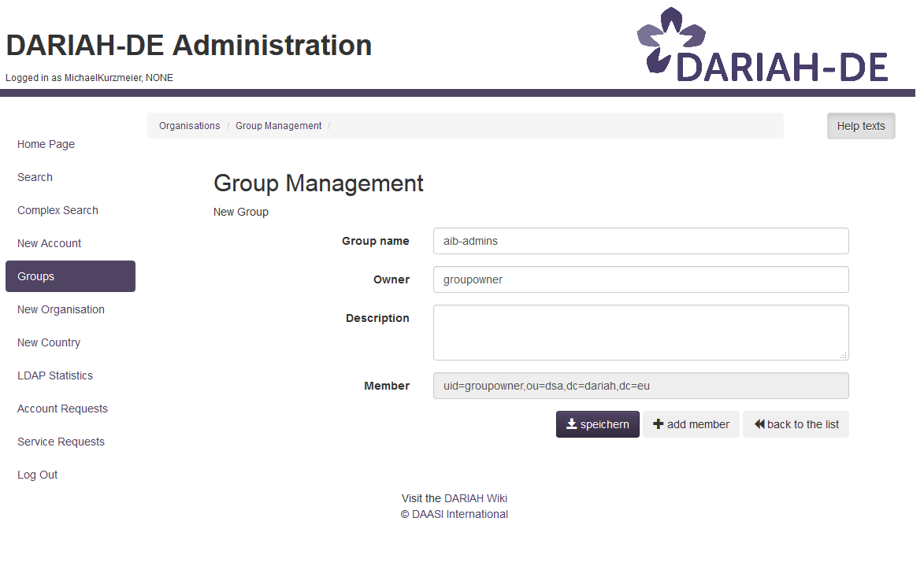
Task: Log Out from the sidebar
Action: point(37,475)
